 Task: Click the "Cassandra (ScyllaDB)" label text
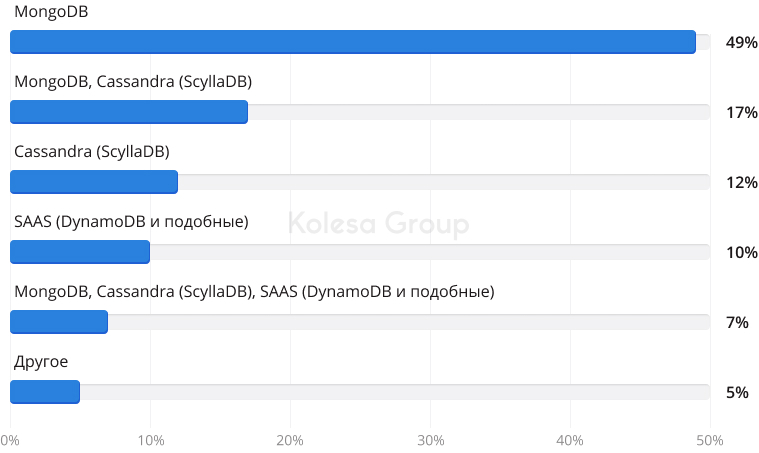[92, 152]
